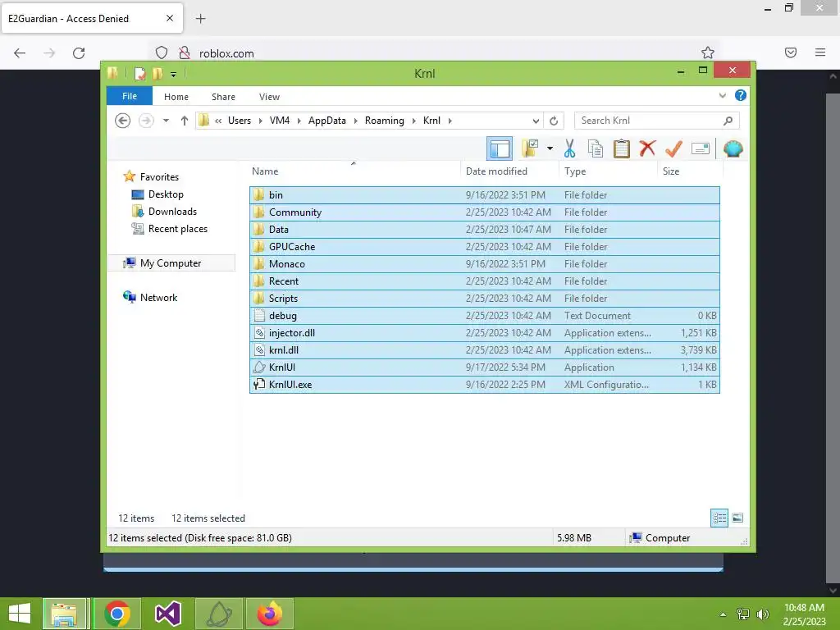Viewport: 840px width, 630px height.
Task: Select Downloads in Favorites
Action: (x=172, y=212)
